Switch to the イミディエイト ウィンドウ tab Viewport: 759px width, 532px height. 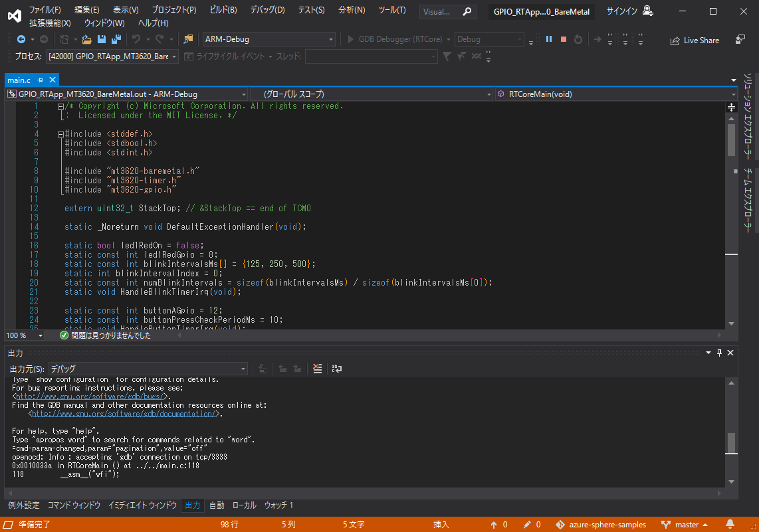click(x=142, y=505)
